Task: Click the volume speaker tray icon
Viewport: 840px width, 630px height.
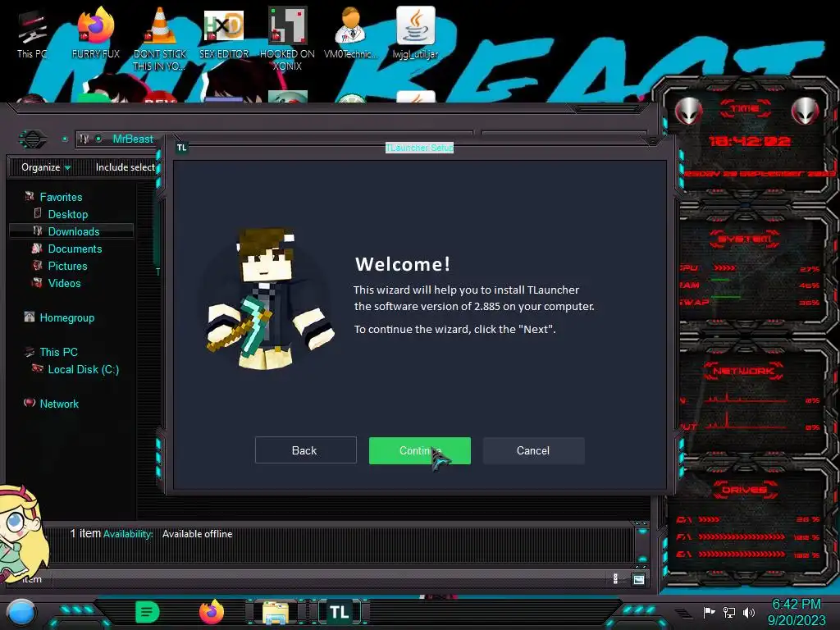Action: 749,612
